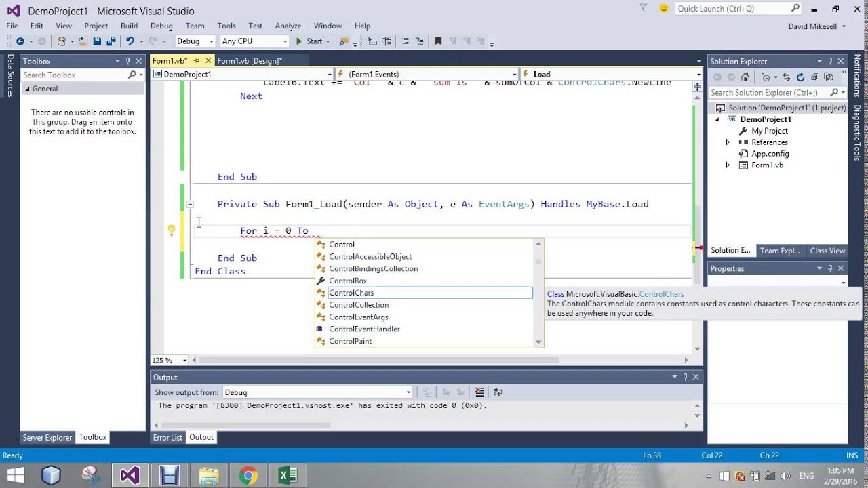
Task: Click the notifications flag filter icon
Action: coord(644,8)
